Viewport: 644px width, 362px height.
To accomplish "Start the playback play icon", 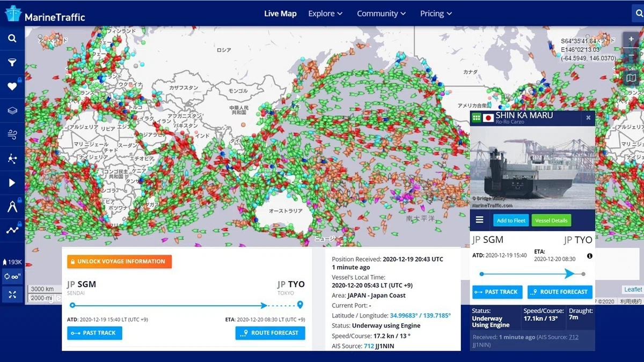I will pos(12,183).
